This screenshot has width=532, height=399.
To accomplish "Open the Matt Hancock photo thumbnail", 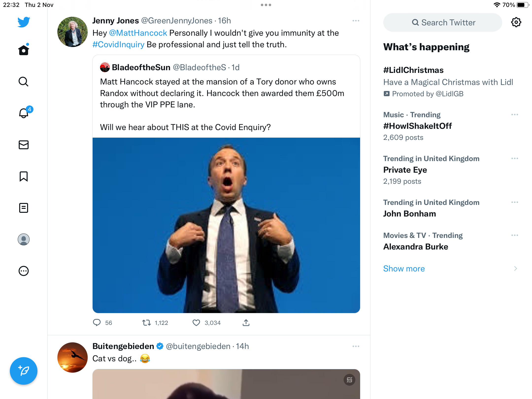I will 226,225.
